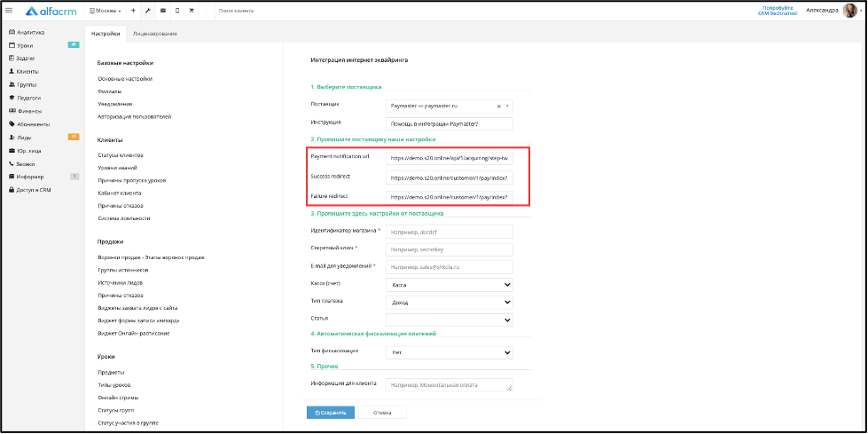
Task: Open the Статья dropdown
Action: [x=449, y=320]
